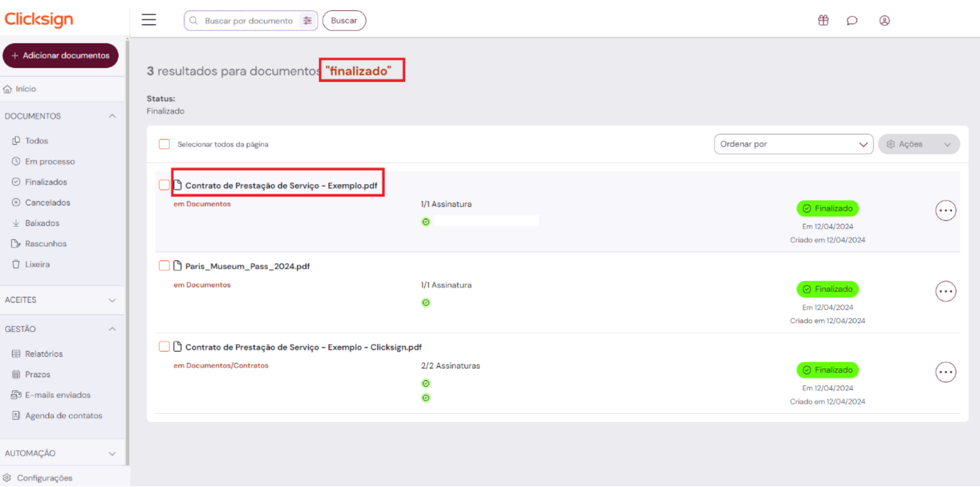Open three-dot menu for the Clicksign.pdf contract

coord(945,372)
